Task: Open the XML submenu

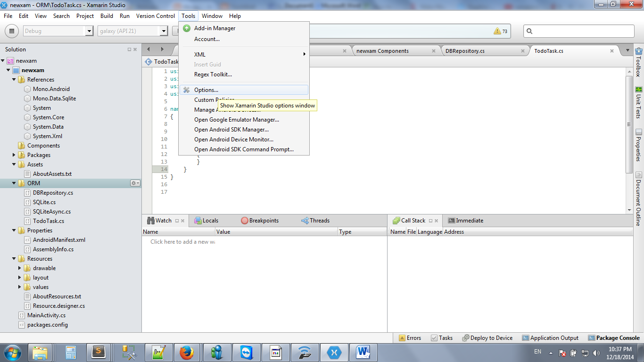Action: 244,55
